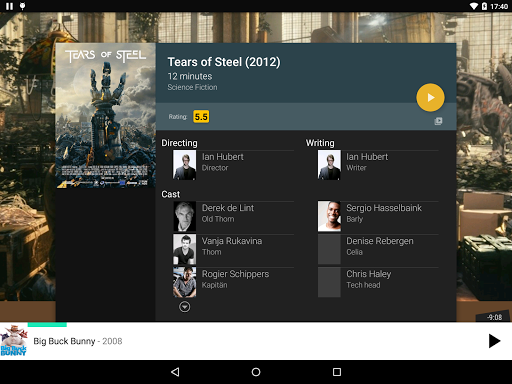Open Vanja Rukavina cast entry
Viewport: 512px width, 384px height.
point(233,249)
